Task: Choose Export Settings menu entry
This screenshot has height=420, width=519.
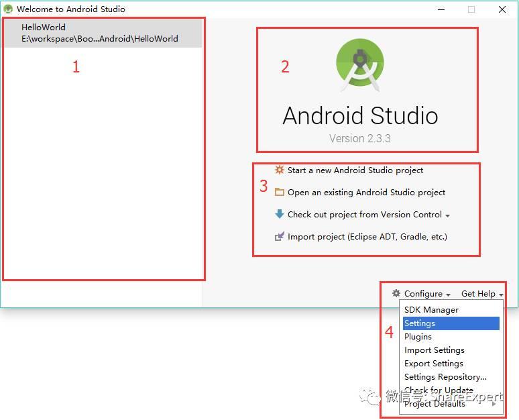Action: click(451, 364)
